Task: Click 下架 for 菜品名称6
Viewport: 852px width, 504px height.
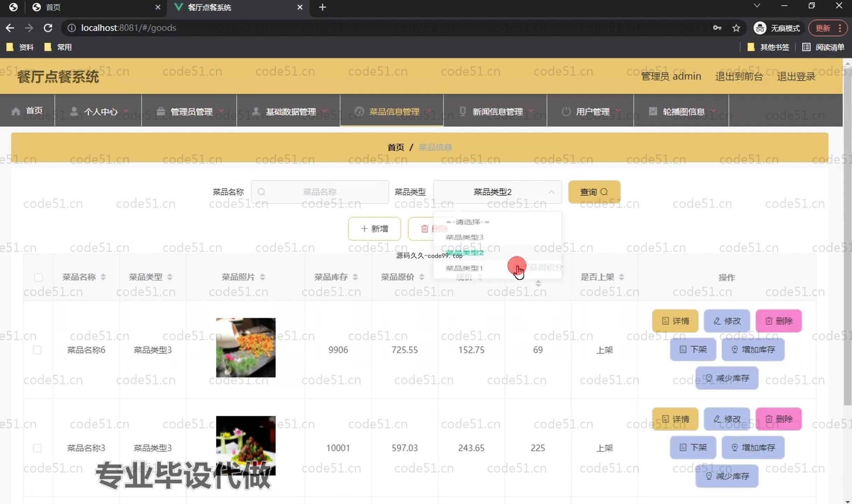Action: point(693,349)
